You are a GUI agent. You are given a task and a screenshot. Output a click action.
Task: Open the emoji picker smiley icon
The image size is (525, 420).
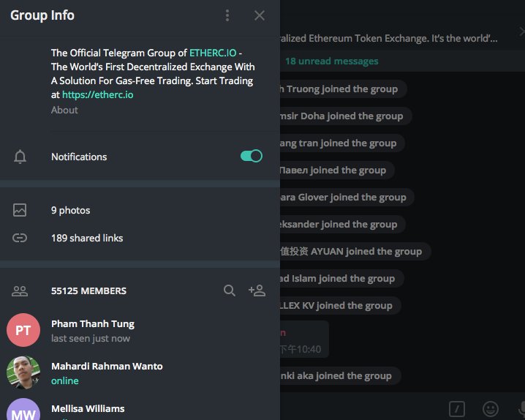[491, 409]
